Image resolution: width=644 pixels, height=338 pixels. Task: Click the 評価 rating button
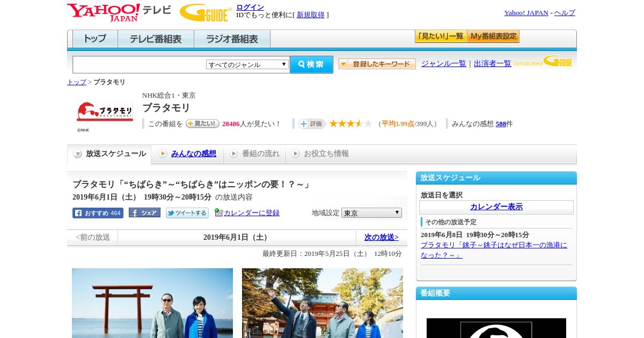(x=312, y=124)
